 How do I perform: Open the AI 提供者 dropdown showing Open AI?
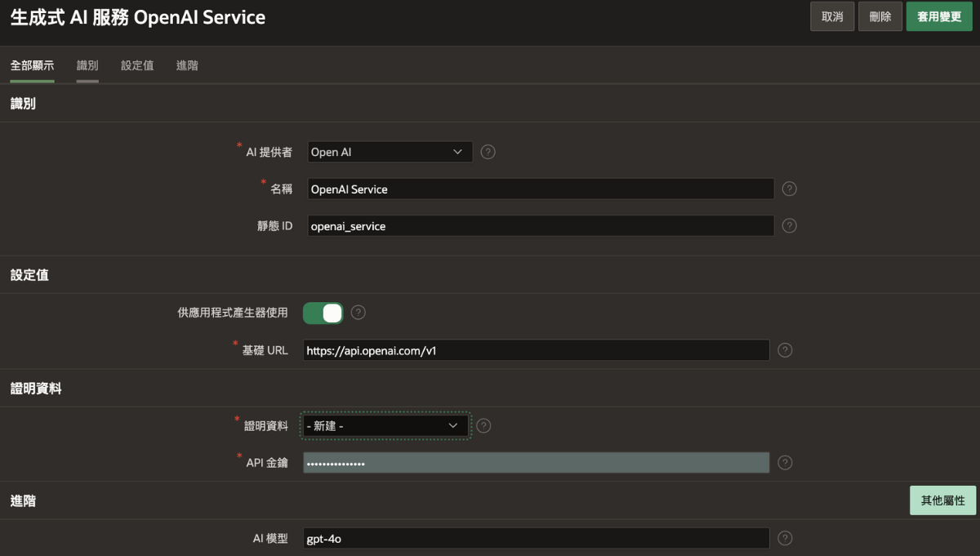point(390,152)
